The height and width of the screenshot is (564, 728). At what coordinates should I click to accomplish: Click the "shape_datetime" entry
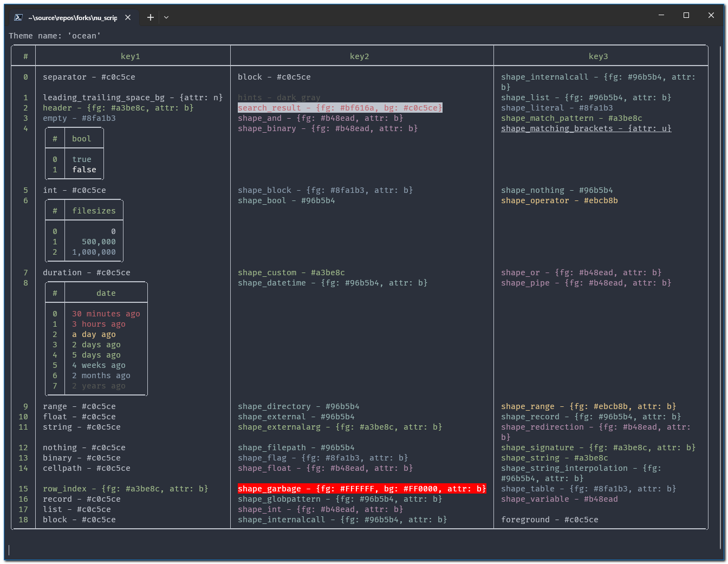333,283
